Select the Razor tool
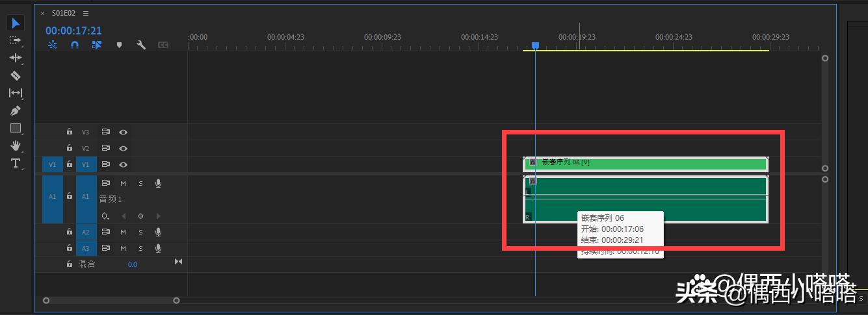The image size is (868, 315). point(16,75)
